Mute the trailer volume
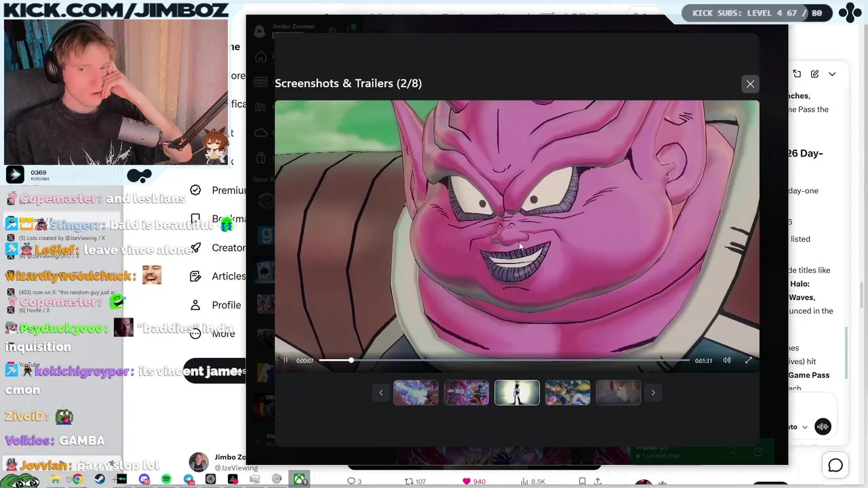 click(x=727, y=361)
